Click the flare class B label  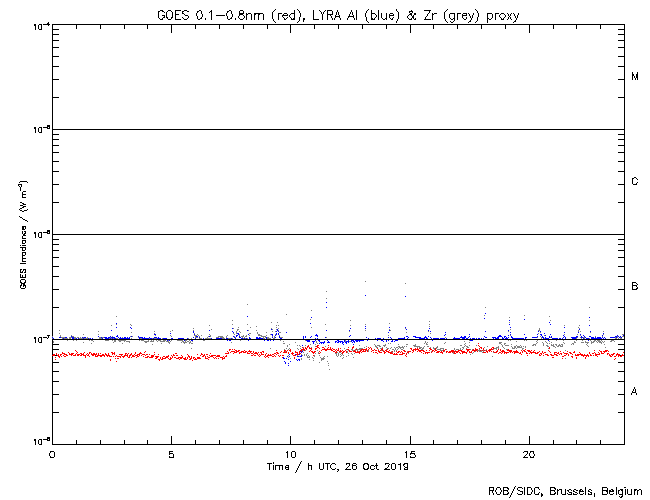click(634, 287)
